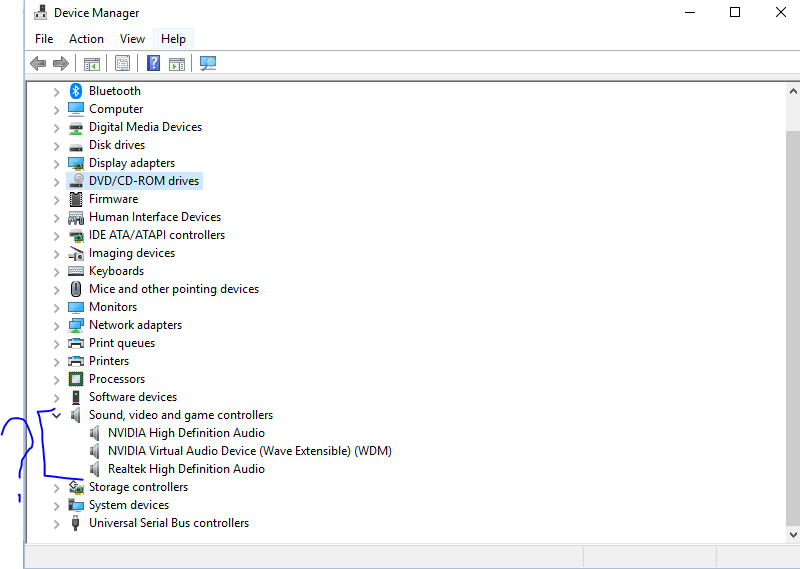Open the File menu
The width and height of the screenshot is (800, 569).
pyautogui.click(x=44, y=39)
